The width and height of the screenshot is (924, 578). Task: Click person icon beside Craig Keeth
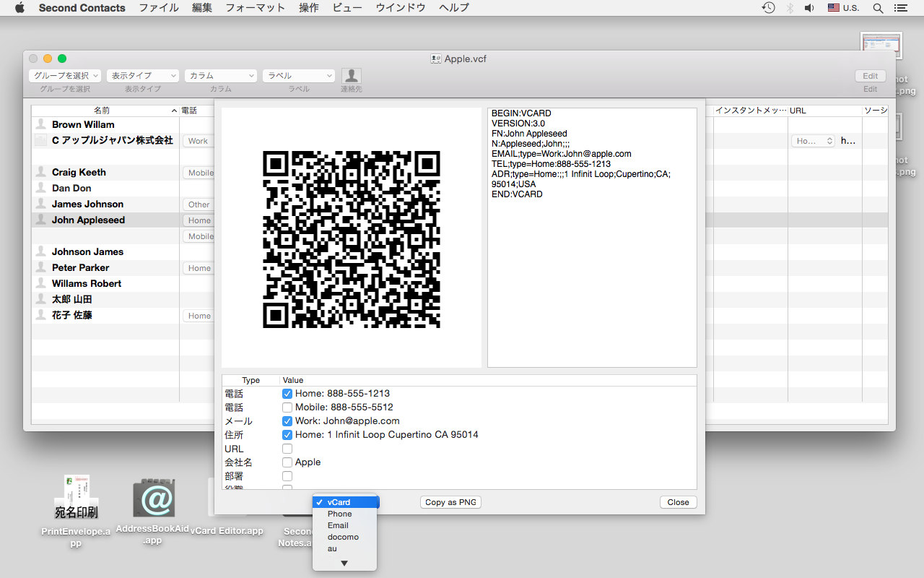[41, 172]
